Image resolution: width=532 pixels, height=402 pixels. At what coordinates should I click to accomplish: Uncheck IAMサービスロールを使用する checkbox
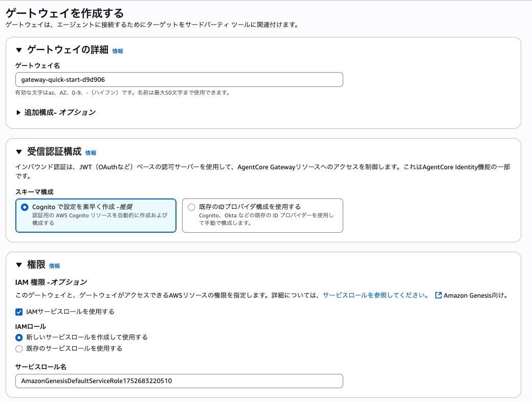point(19,312)
